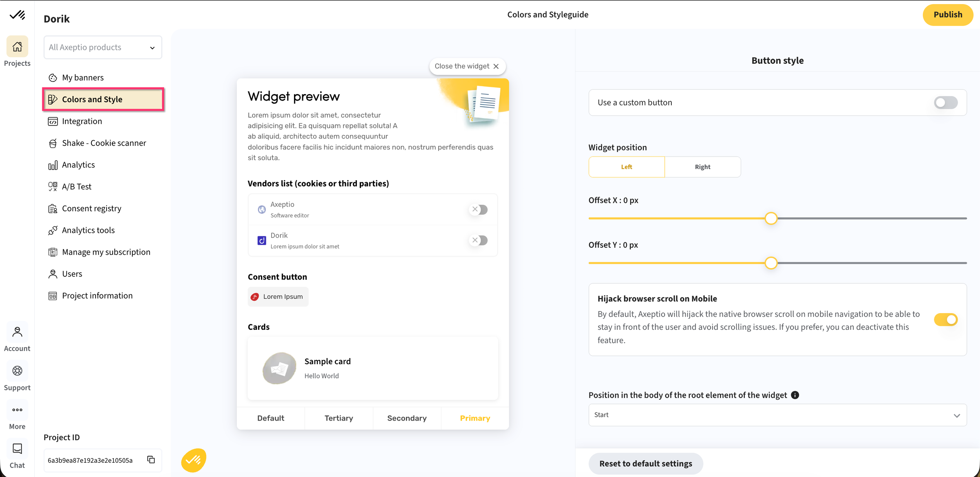980x477 pixels.
Task: Click Reset to default settings button
Action: coord(646,464)
